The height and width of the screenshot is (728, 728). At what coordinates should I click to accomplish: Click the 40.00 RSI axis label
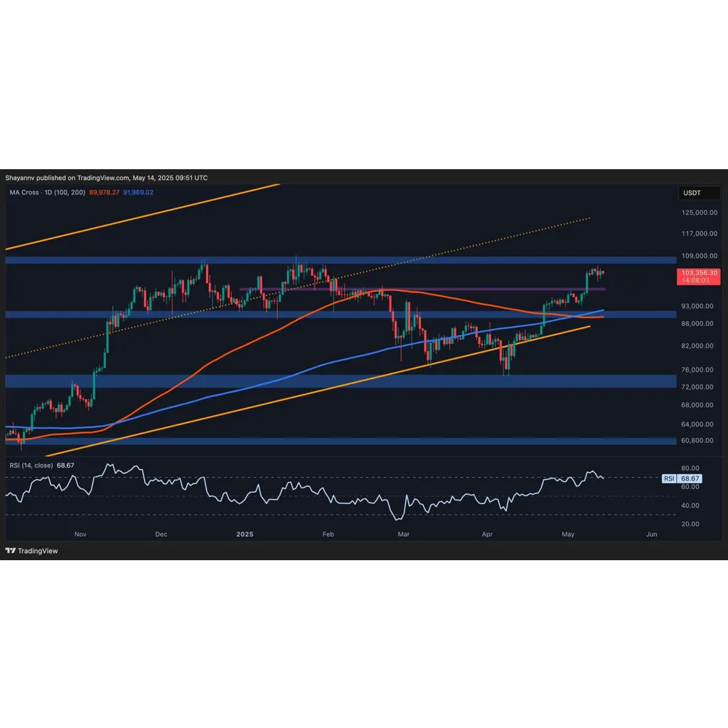(x=690, y=505)
